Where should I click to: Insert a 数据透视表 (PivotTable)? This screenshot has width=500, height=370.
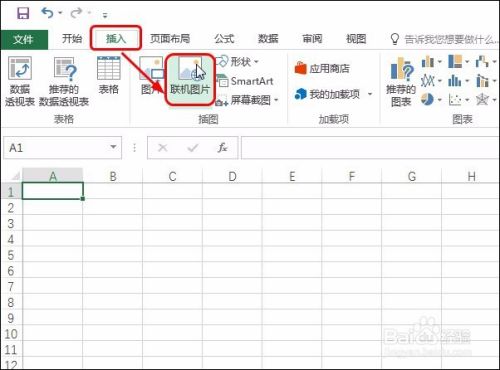coord(20,81)
